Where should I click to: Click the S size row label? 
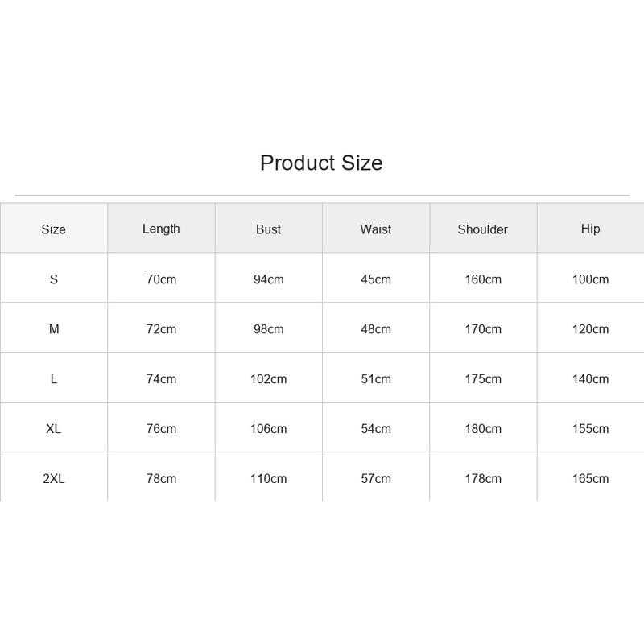pos(53,279)
